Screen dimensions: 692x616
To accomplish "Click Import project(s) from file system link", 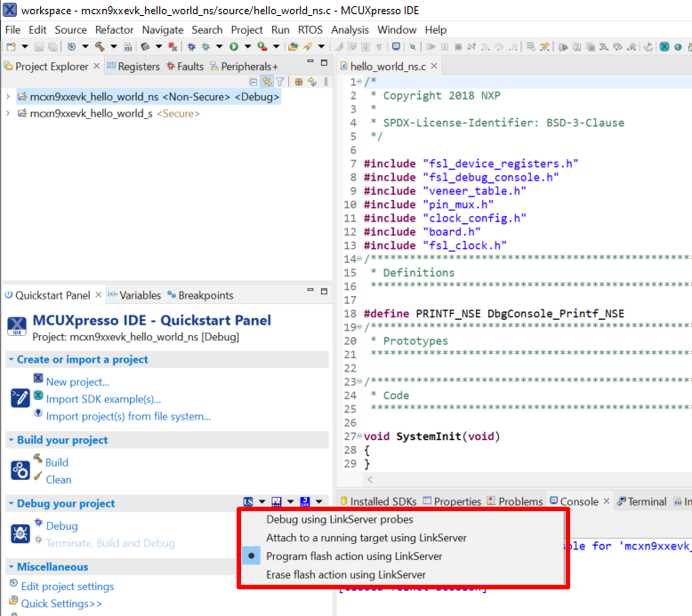I will pos(128,416).
